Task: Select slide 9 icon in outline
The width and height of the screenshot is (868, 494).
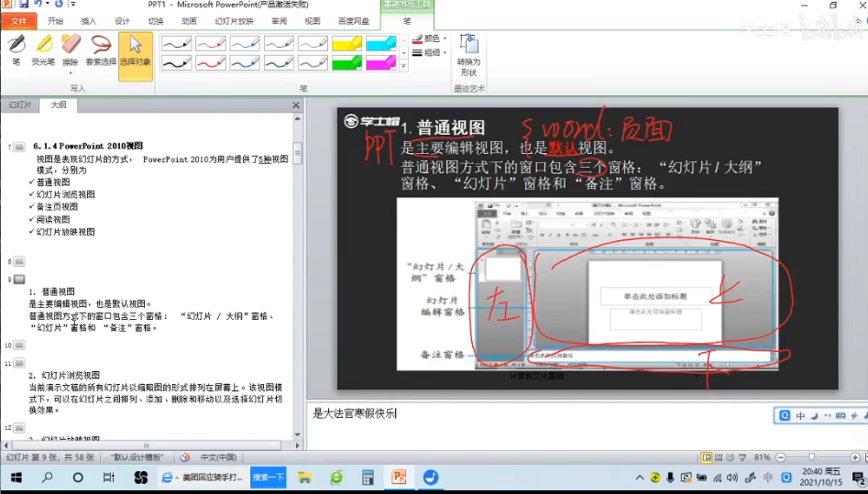Action: pos(19,280)
